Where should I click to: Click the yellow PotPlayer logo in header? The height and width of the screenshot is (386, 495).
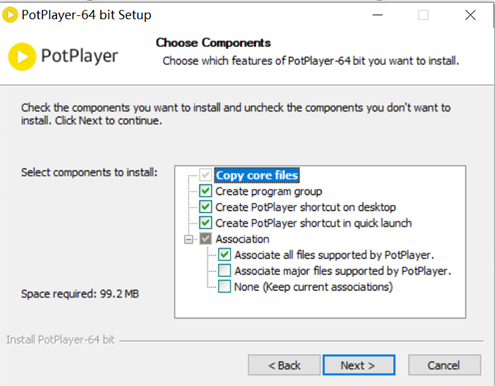pyautogui.click(x=22, y=57)
